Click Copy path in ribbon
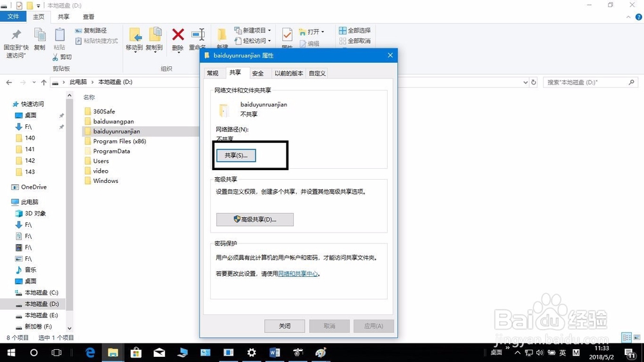The width and height of the screenshot is (644, 362). click(91, 30)
